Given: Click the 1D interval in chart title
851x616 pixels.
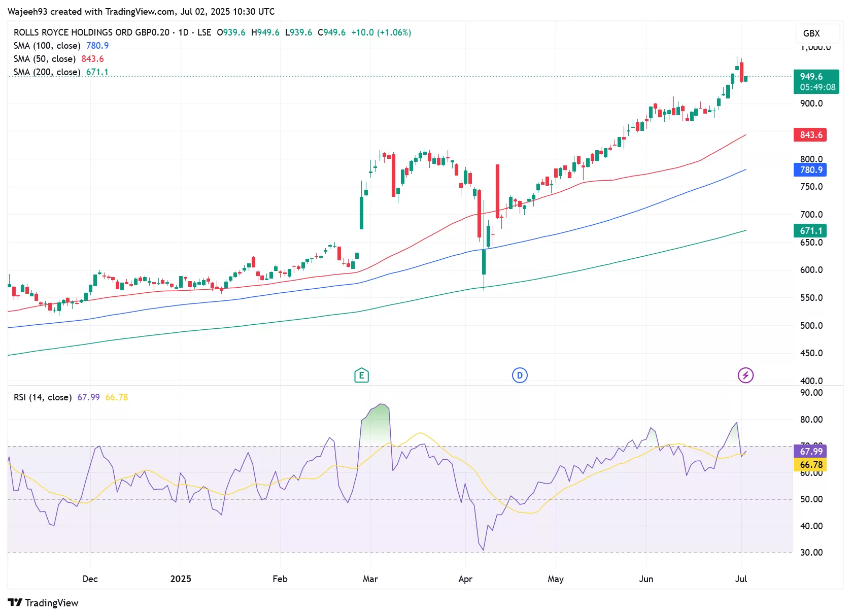Looking at the screenshot, I should click(183, 32).
